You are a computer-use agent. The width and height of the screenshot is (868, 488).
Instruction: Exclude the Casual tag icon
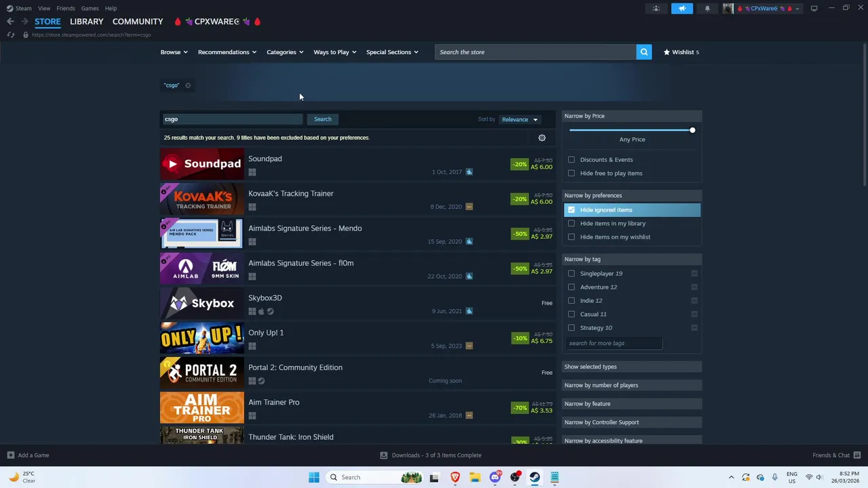tap(694, 314)
